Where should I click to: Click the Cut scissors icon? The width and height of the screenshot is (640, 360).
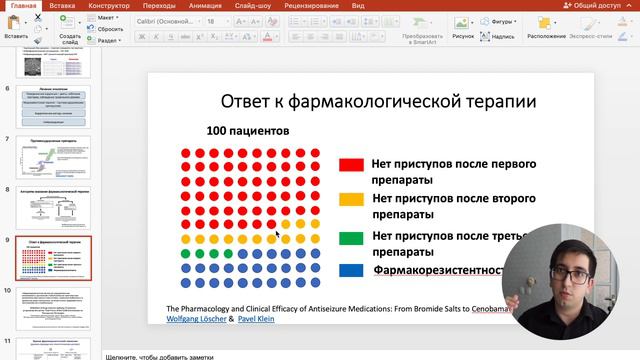click(38, 18)
